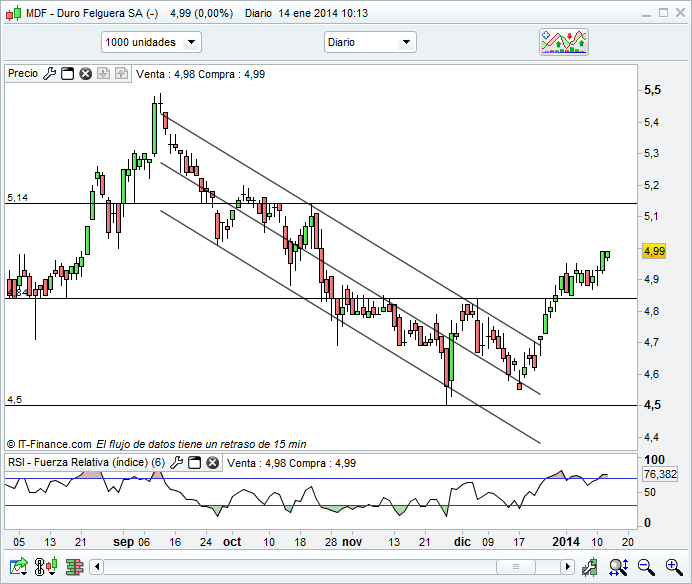Click the dic month axis label
The image size is (692, 584).
[x=463, y=542]
